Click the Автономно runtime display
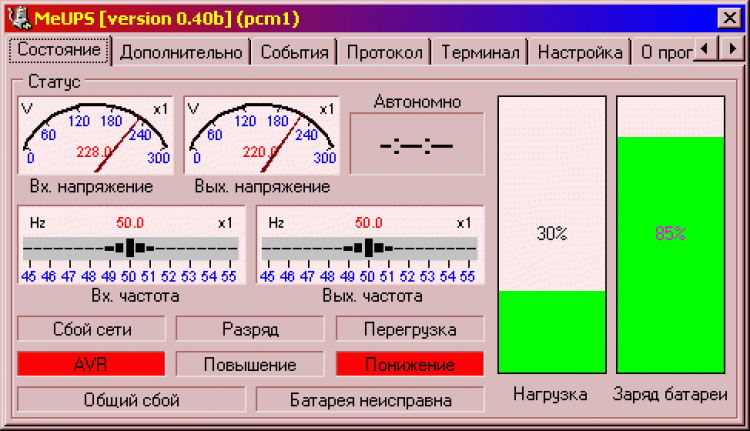Viewport: 750px width, 431px height. (417, 144)
